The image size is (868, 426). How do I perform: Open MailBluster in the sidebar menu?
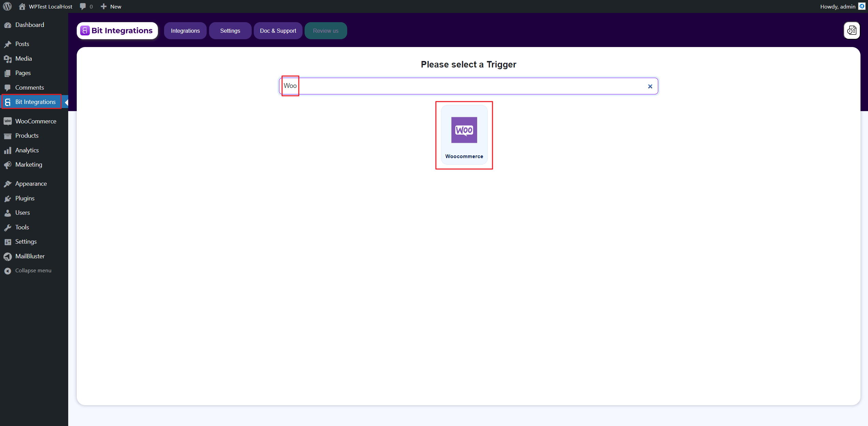(x=30, y=256)
